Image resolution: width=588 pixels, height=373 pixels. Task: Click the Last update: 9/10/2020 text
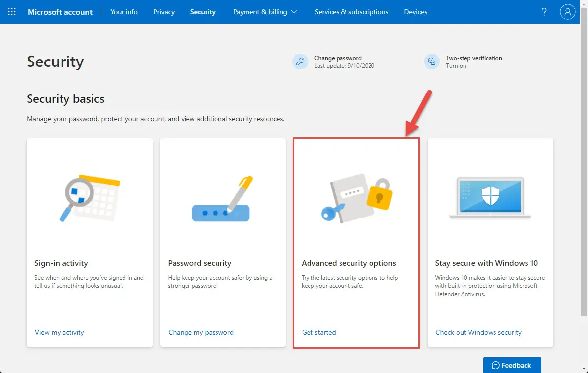[x=344, y=66]
